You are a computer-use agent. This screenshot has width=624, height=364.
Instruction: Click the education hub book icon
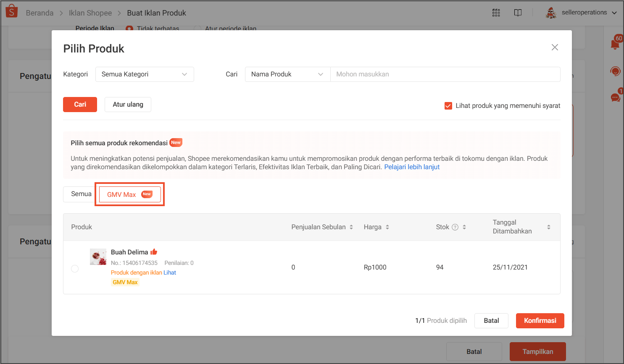tap(518, 13)
